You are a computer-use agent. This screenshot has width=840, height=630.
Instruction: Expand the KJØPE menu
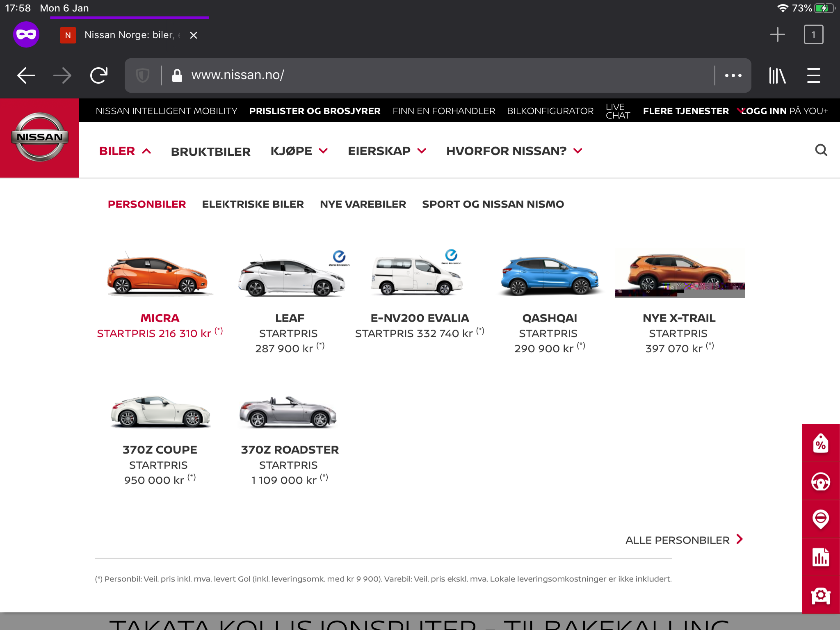coord(299,151)
